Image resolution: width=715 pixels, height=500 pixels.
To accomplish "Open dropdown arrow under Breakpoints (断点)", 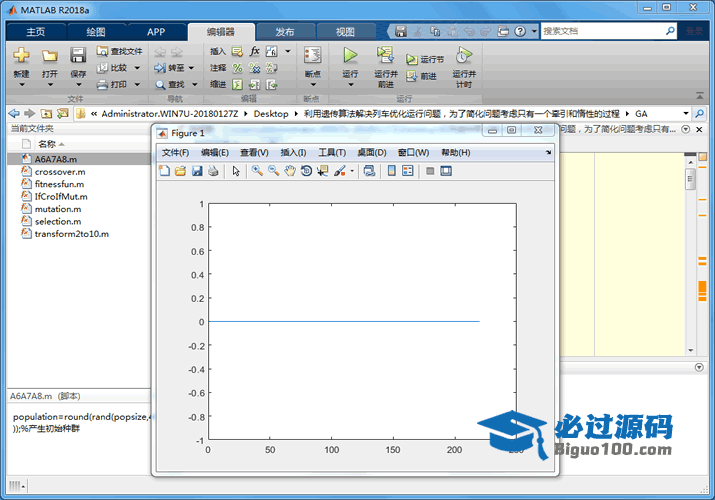I will [x=313, y=85].
